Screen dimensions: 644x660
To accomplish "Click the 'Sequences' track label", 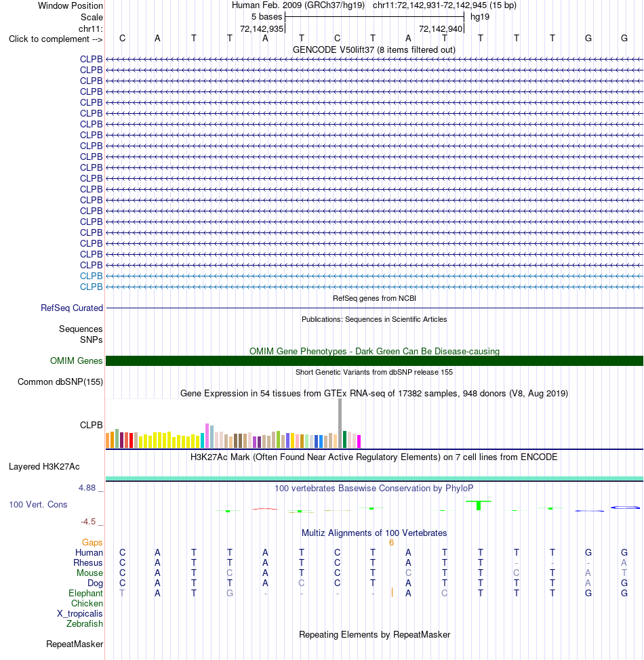I will pos(81,329).
